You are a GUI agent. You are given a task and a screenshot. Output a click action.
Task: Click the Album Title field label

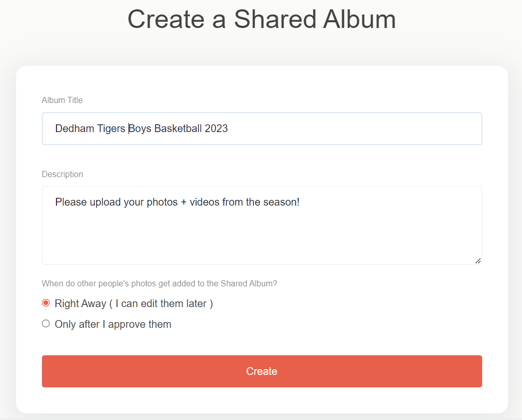[62, 100]
